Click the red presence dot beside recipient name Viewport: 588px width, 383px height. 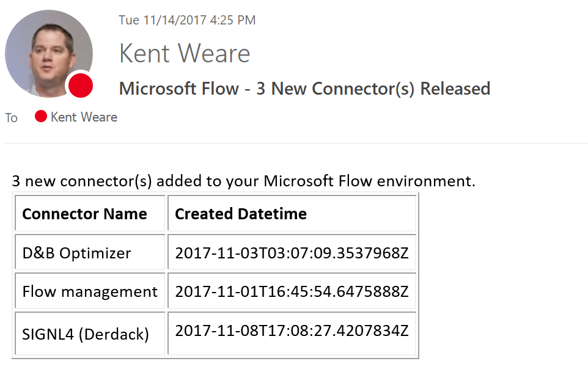click(x=41, y=117)
